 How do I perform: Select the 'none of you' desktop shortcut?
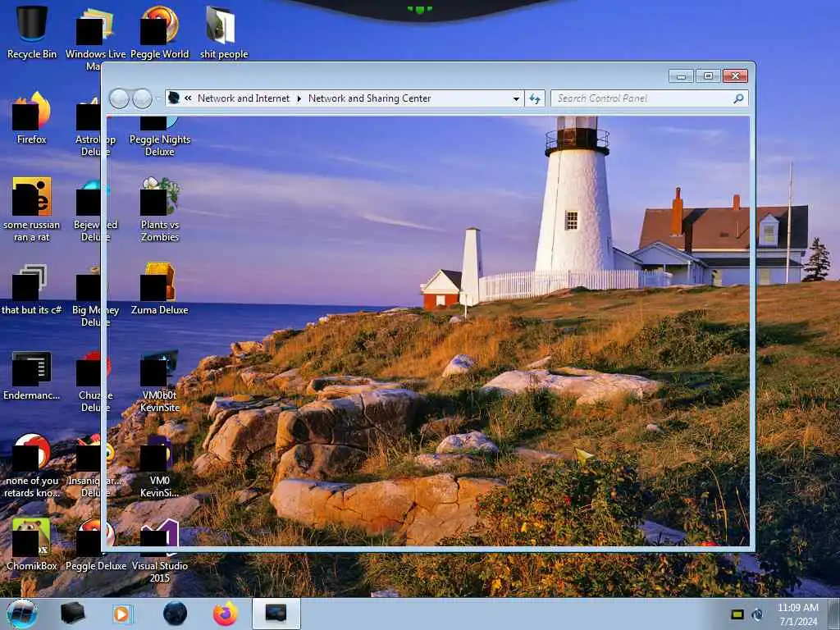coord(32,465)
